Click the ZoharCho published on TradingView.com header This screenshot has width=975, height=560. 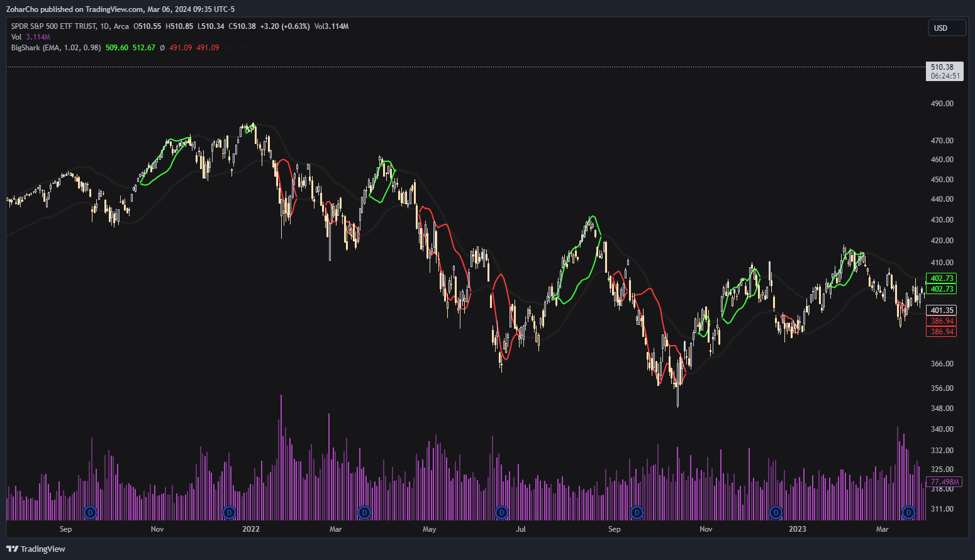(121, 9)
